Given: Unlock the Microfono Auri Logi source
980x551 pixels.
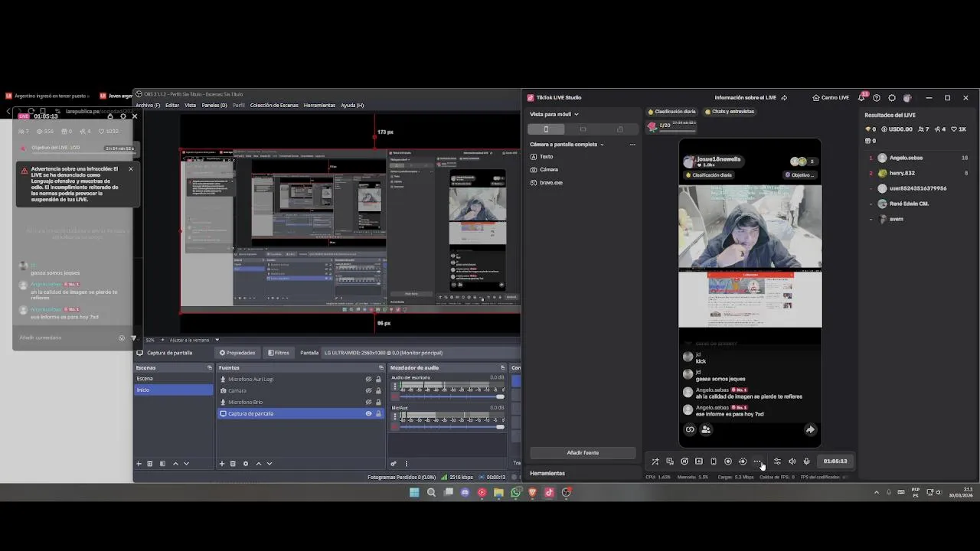Looking at the screenshot, I should pyautogui.click(x=378, y=380).
